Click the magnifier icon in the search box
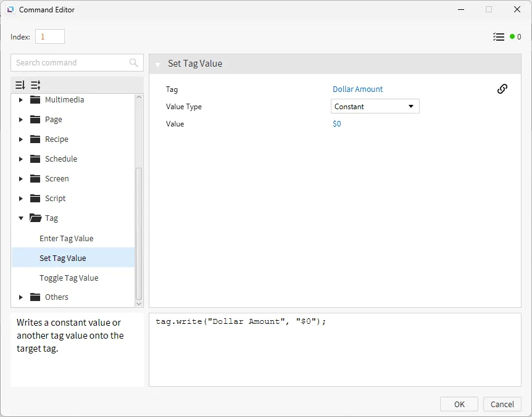This screenshot has width=532, height=417. point(134,63)
